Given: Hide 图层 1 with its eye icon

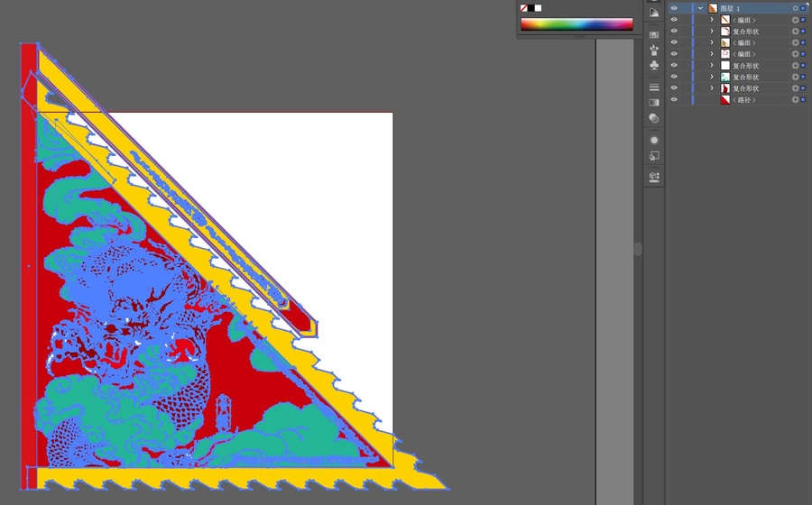Looking at the screenshot, I should (674, 8).
